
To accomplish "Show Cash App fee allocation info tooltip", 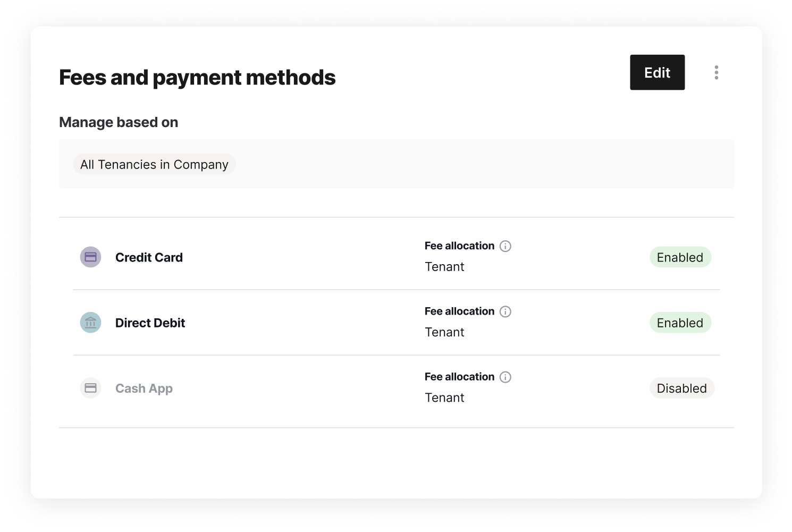I will click(x=505, y=377).
